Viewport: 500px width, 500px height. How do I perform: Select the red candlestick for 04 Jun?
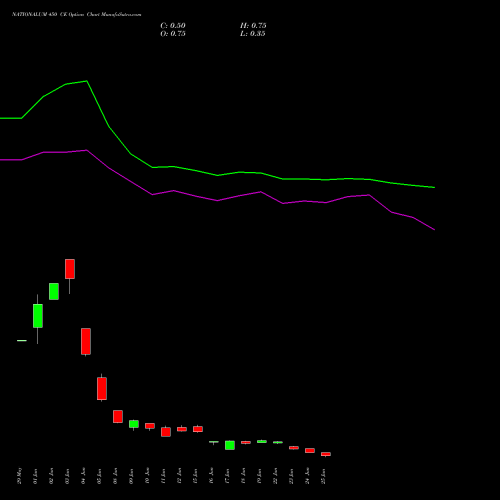[86, 341]
